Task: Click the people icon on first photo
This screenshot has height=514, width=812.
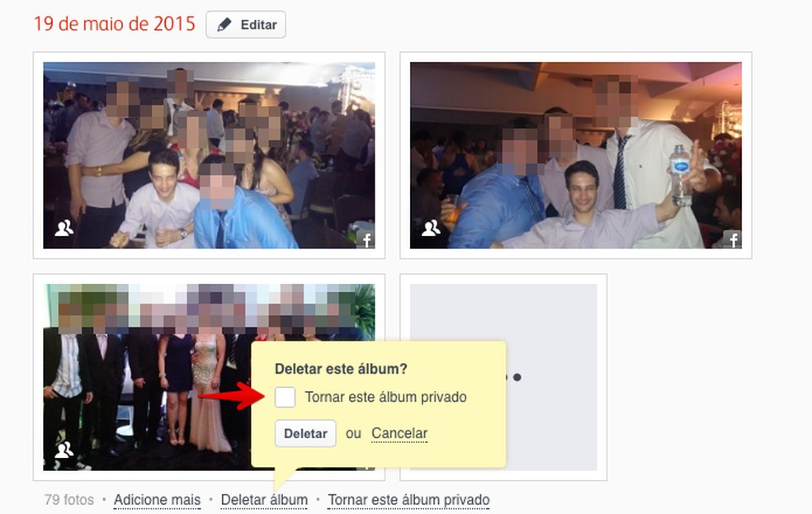Action: [64, 228]
